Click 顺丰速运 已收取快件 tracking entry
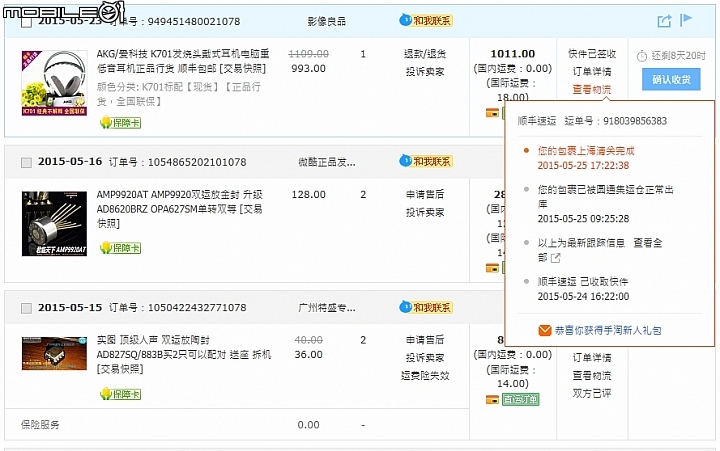 tap(583, 282)
